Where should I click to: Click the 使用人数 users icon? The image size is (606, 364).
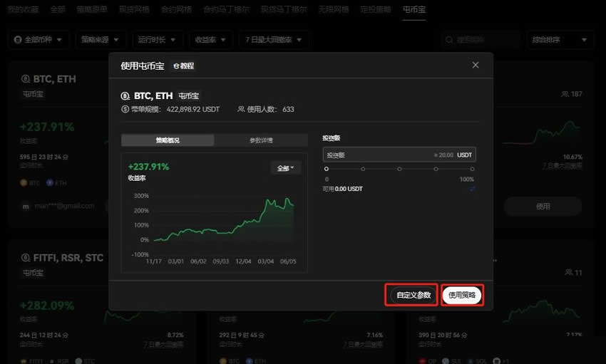coord(241,110)
